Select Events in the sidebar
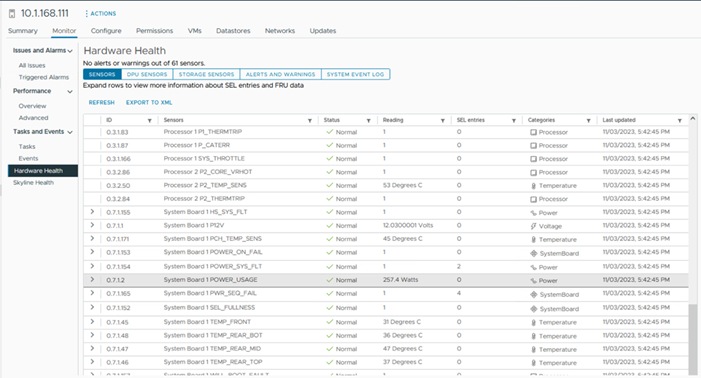701x378 pixels. 28,159
